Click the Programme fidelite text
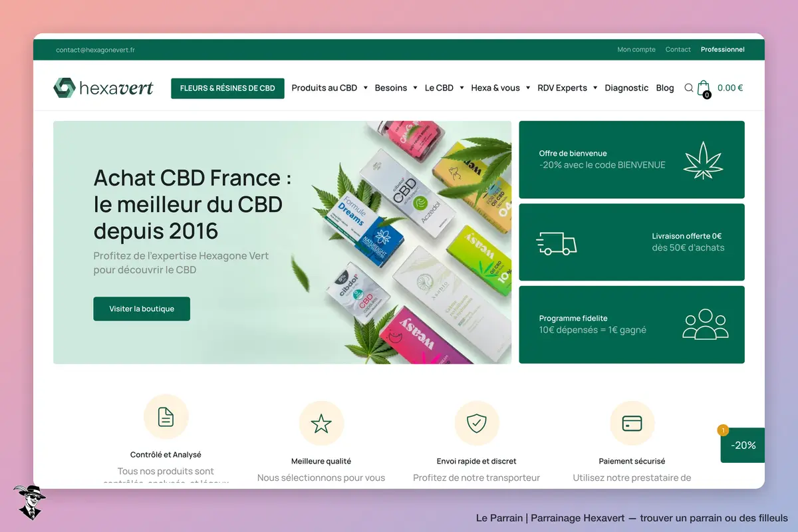Screen dimensions: 798x532 (x=573, y=319)
